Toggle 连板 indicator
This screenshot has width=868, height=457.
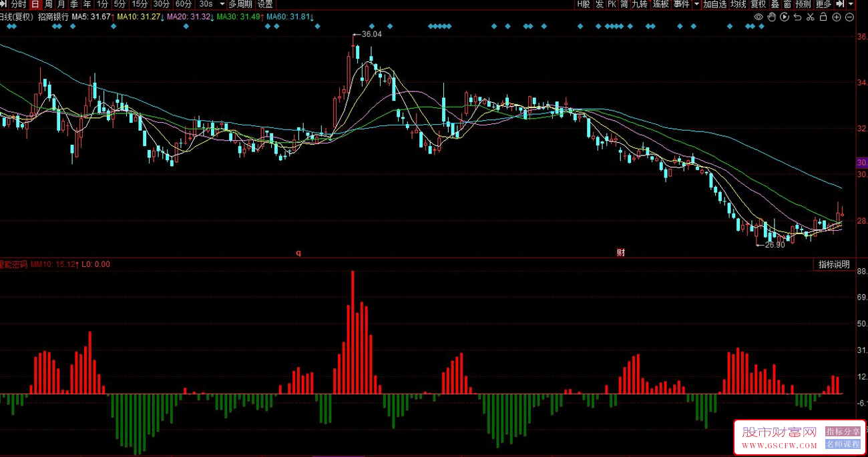click(661, 4)
